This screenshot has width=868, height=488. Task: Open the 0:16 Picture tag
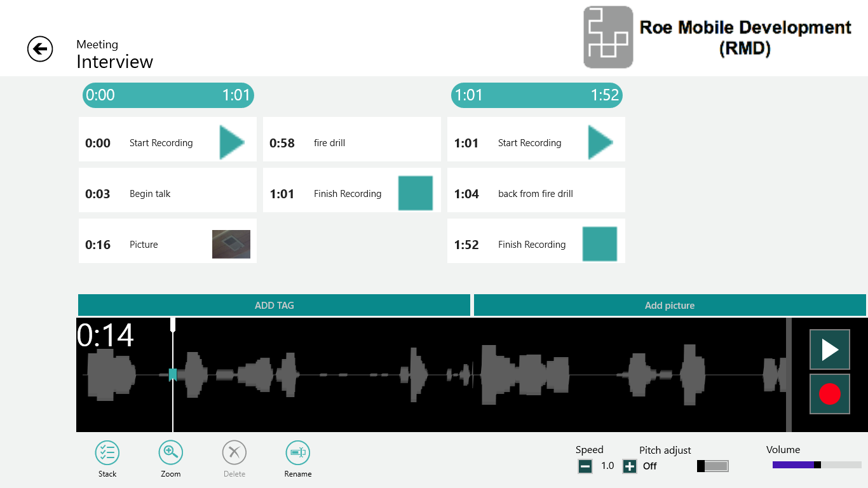point(168,241)
